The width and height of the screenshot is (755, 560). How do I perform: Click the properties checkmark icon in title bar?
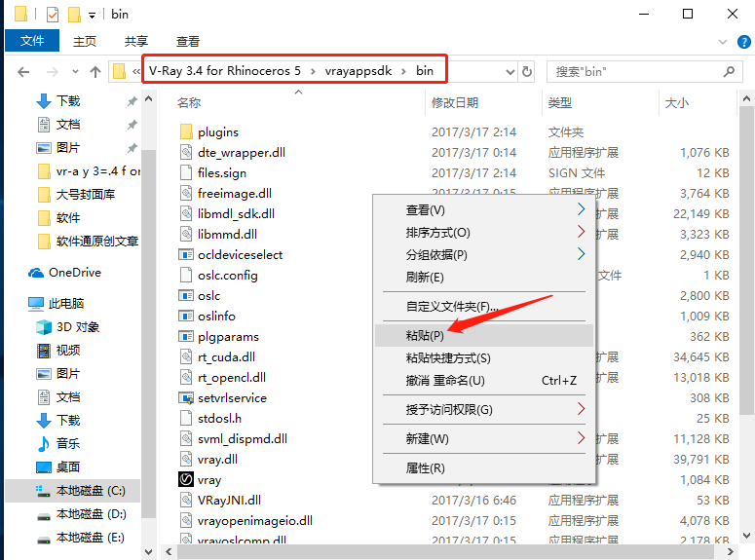[53, 15]
